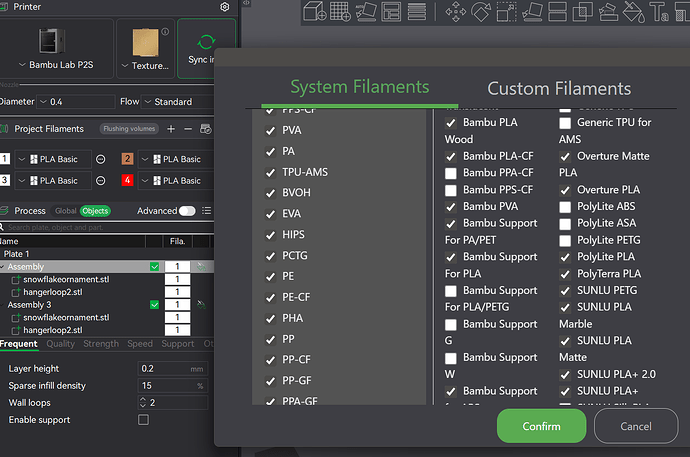This screenshot has width=690, height=457.
Task: Toggle the Advanced switch
Action: (187, 211)
